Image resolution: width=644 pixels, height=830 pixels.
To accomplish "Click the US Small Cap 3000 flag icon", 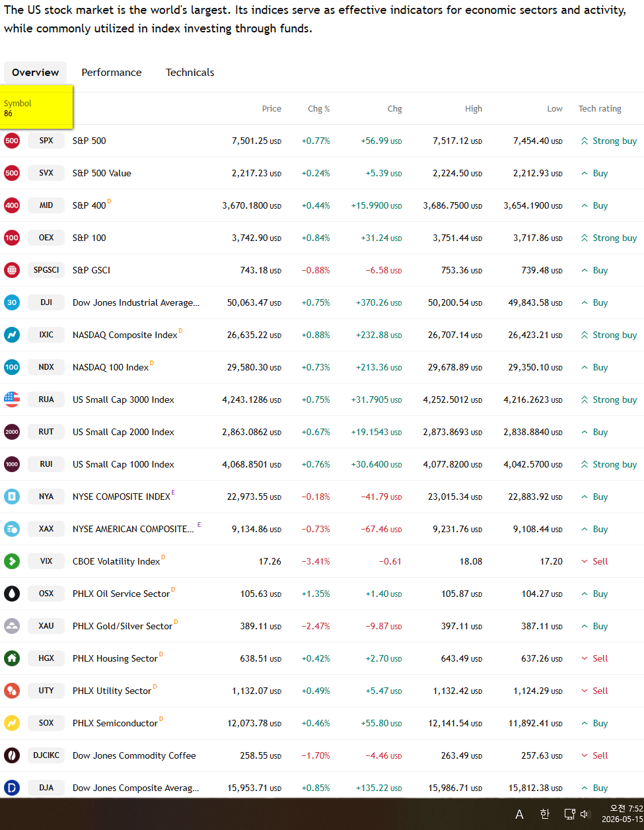I will pos(12,399).
